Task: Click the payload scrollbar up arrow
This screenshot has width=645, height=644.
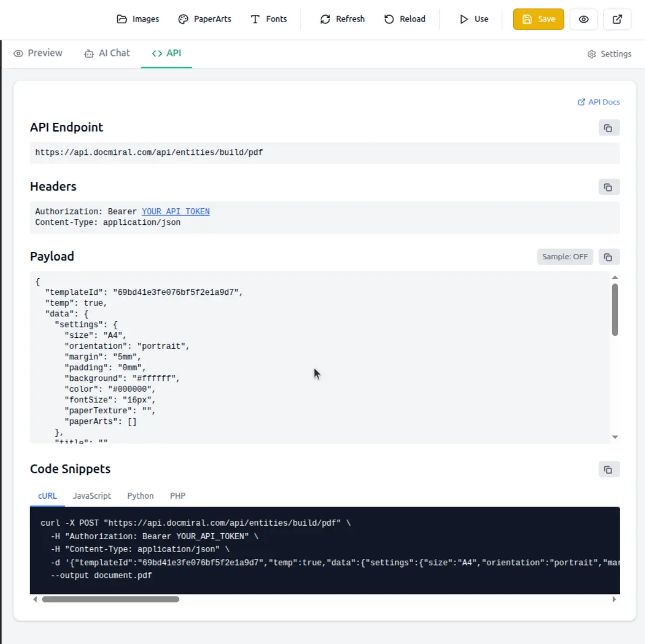Action: [x=614, y=278]
